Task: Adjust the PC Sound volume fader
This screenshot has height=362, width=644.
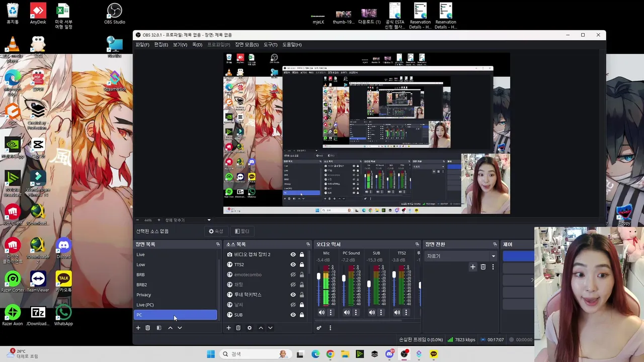Action: click(344, 278)
